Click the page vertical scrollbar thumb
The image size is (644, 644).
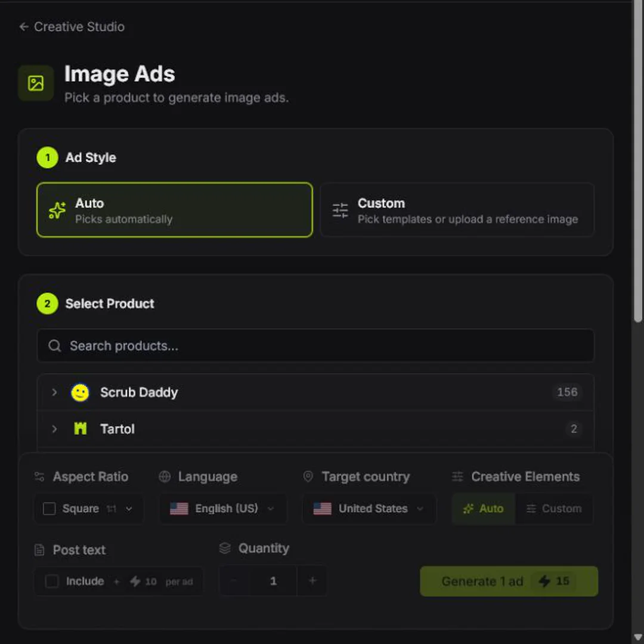click(638, 161)
